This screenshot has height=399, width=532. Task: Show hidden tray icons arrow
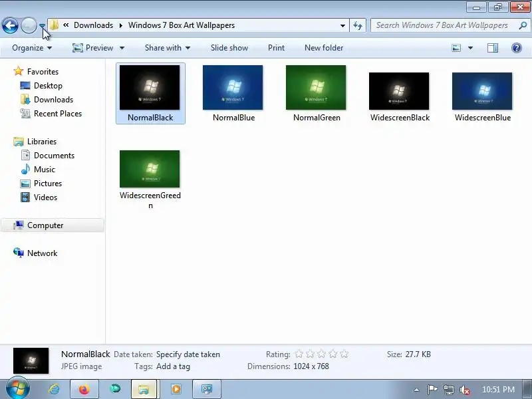click(x=417, y=390)
